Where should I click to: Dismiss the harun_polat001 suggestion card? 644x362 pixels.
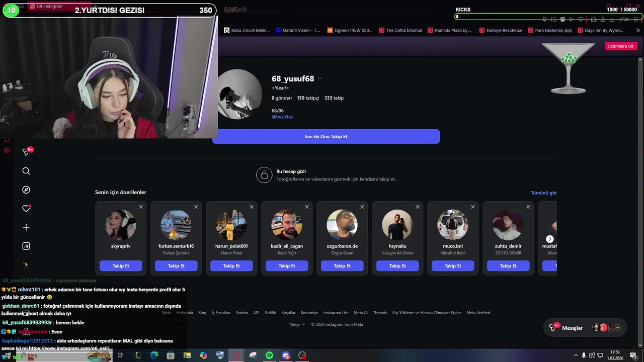[252, 207]
